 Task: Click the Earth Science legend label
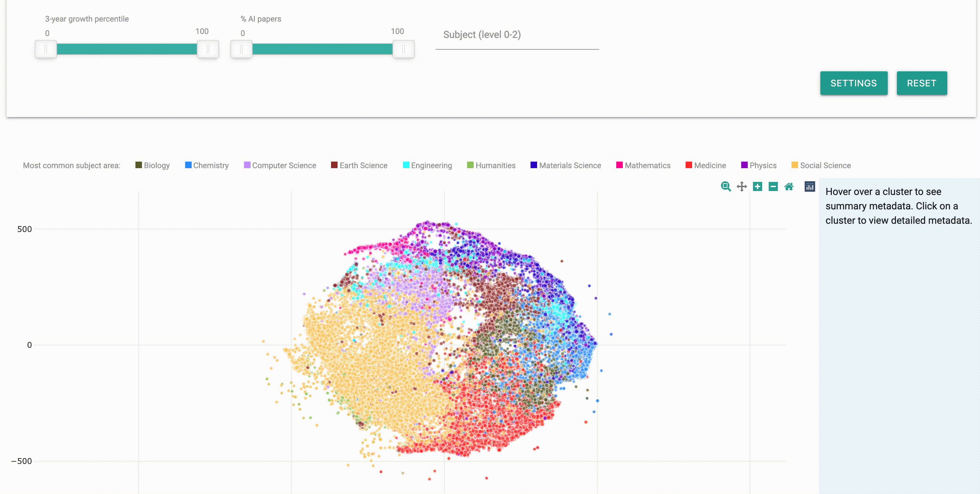(x=363, y=166)
